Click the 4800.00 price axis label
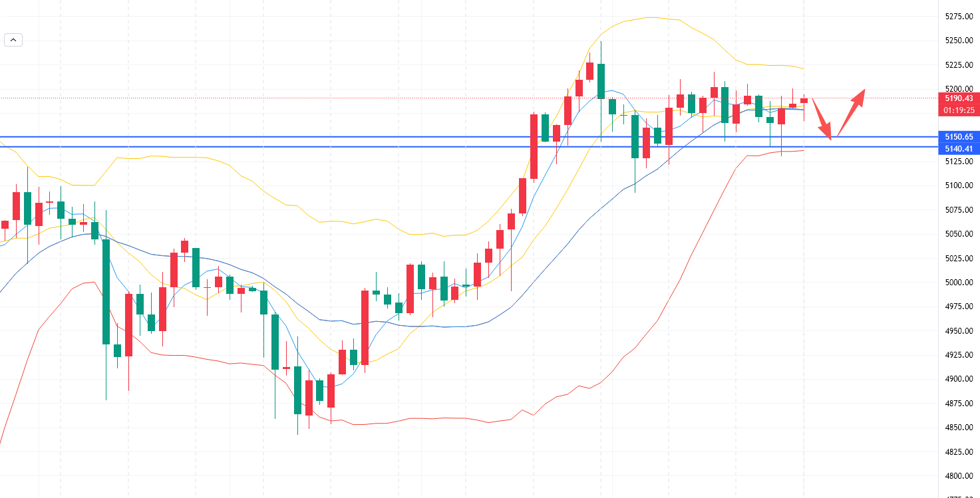980x498 pixels. tap(959, 476)
